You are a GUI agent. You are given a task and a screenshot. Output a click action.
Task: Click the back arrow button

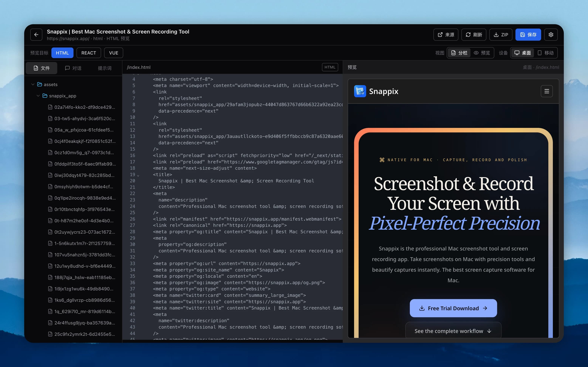point(36,35)
